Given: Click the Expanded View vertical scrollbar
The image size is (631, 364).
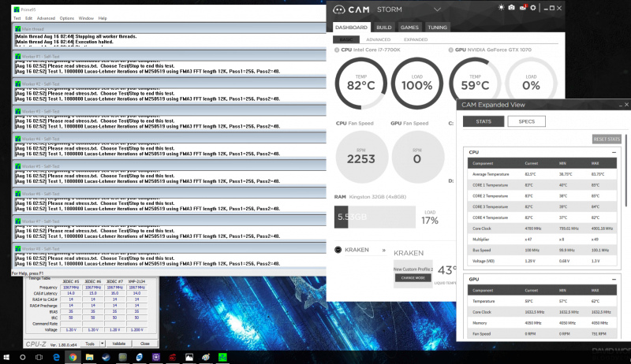Looking at the screenshot, I should click(x=625, y=171).
